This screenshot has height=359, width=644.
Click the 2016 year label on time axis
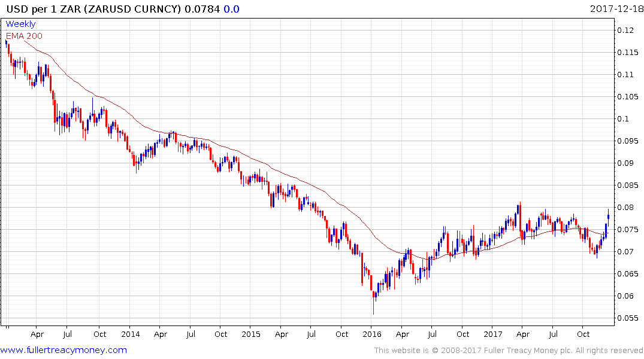coord(371,334)
